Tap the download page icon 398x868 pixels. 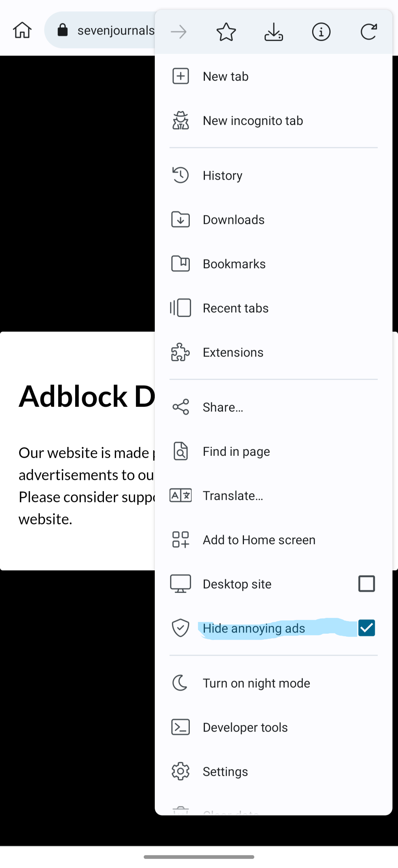tap(273, 32)
